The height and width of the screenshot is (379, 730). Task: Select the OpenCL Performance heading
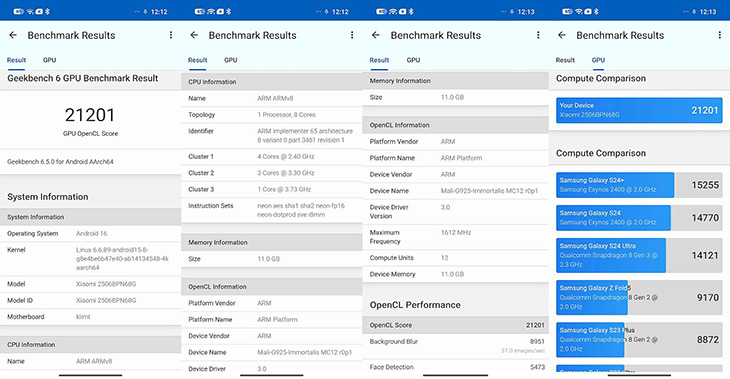point(415,305)
